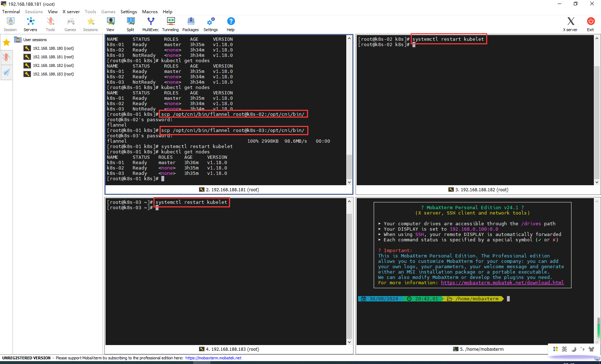
Task: Click the session icon beside 192.168.188.183 (root)
Action: (x=27, y=74)
